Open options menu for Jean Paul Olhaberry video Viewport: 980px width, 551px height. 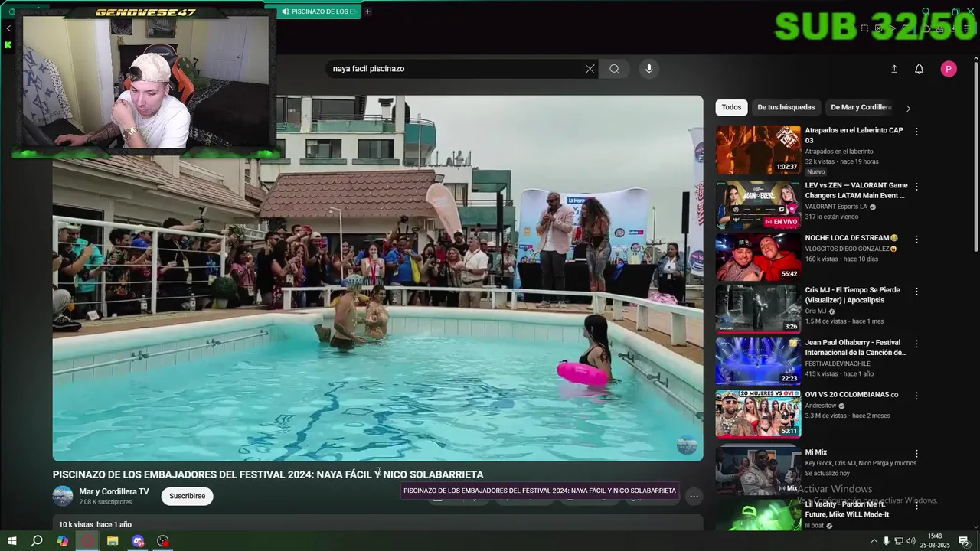point(916,344)
